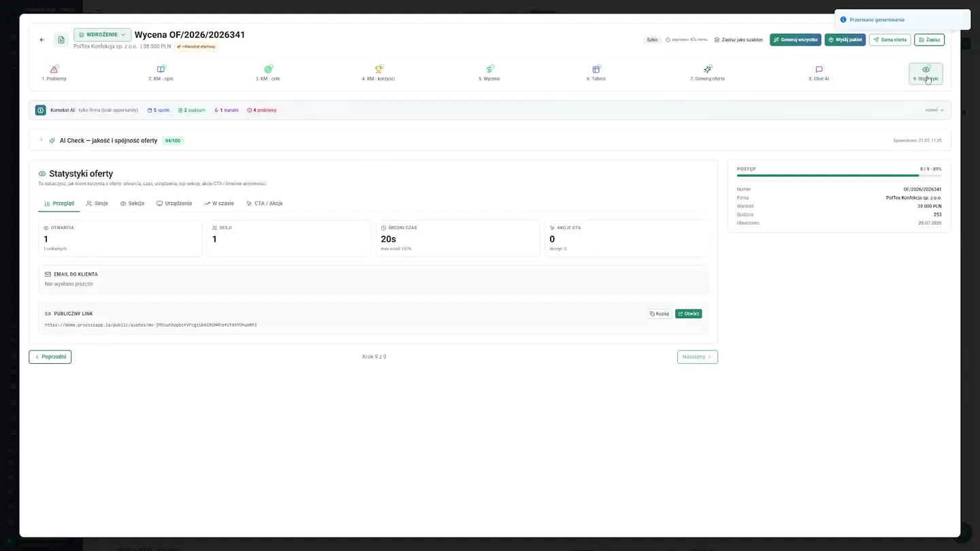This screenshot has width=980, height=551.
Task: Open step 8 'Chat AI' bubble icon
Action: [x=819, y=69]
